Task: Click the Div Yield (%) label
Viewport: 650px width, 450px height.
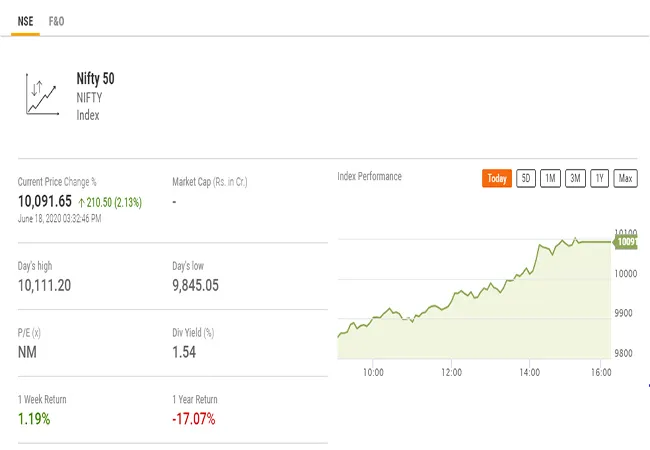Action: (x=193, y=333)
